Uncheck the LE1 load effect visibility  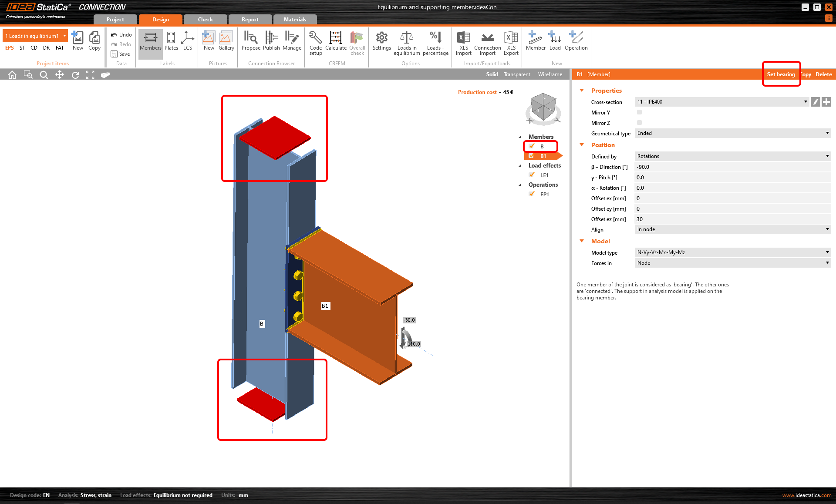coord(532,175)
